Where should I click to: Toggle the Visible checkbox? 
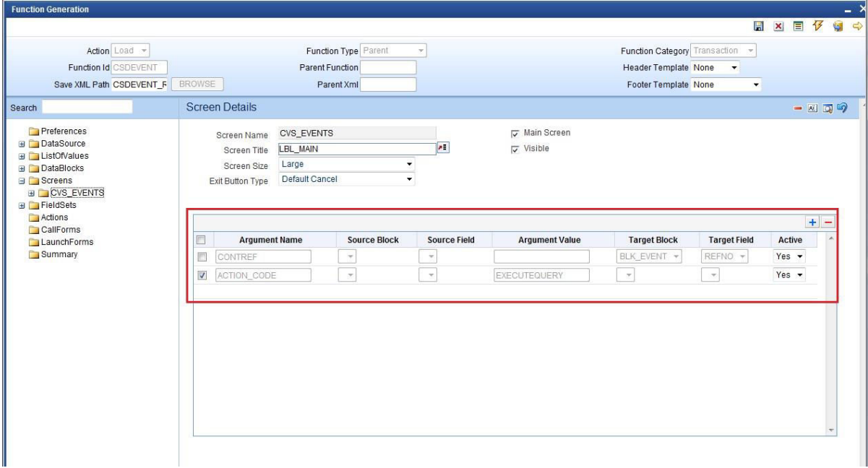click(515, 149)
